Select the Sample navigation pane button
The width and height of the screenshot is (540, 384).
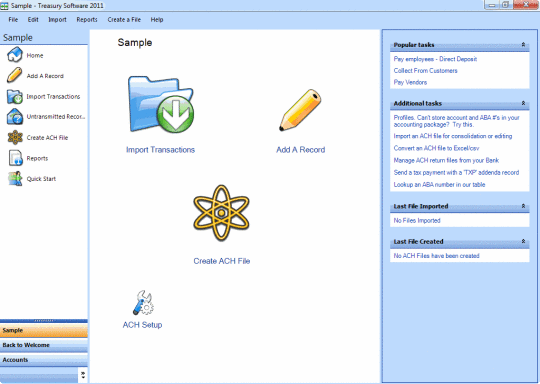[44, 330]
